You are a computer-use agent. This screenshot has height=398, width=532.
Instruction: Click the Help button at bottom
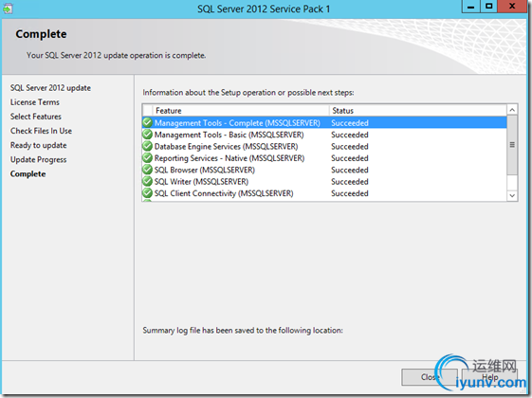click(490, 376)
